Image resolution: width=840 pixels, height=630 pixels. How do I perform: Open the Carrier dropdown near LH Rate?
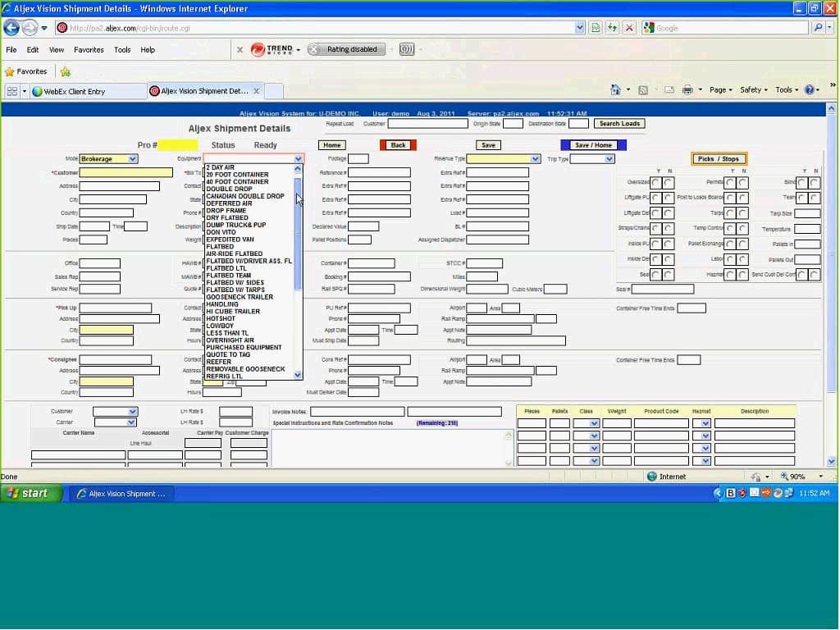click(115, 422)
